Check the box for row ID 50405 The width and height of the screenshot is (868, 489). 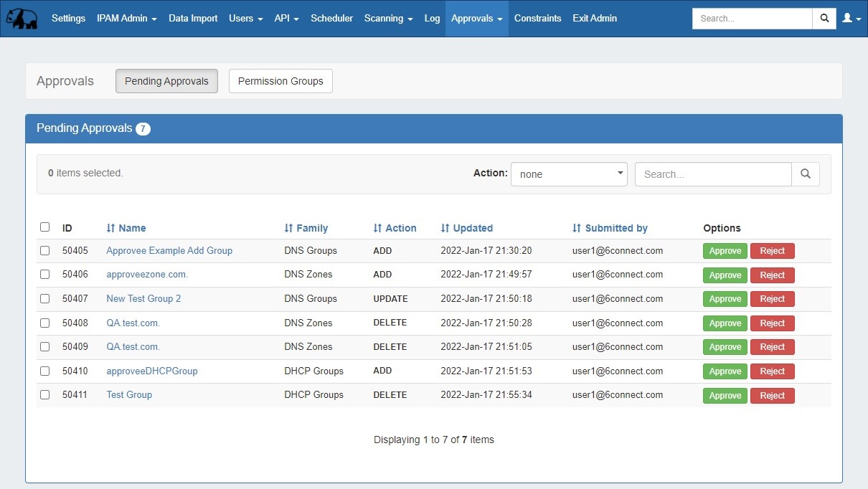click(x=45, y=251)
